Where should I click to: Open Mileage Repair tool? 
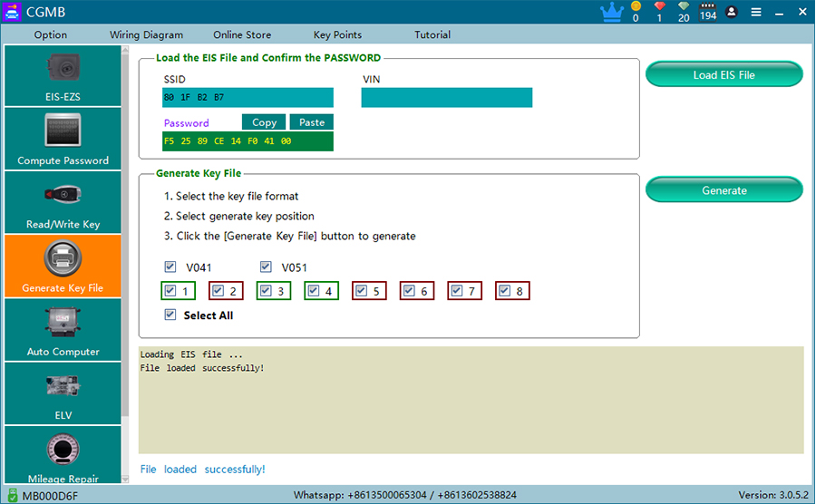(x=63, y=457)
